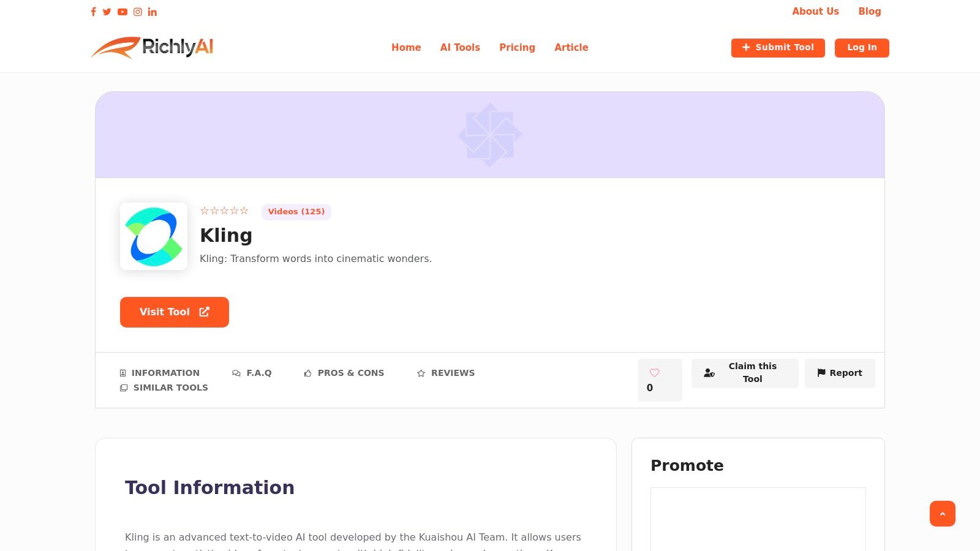Report this tool with the Report button
980x551 pixels.
(x=840, y=373)
